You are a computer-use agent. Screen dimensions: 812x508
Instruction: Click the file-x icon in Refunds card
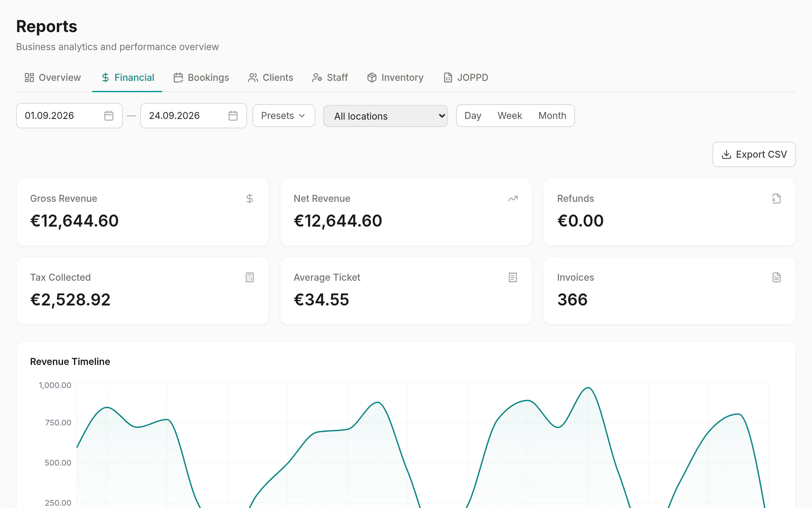click(x=776, y=199)
